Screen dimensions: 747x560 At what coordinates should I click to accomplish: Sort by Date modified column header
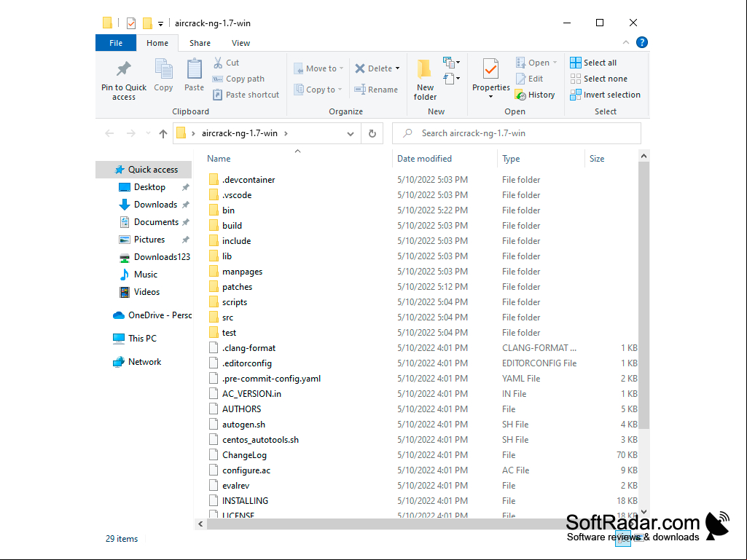point(424,159)
